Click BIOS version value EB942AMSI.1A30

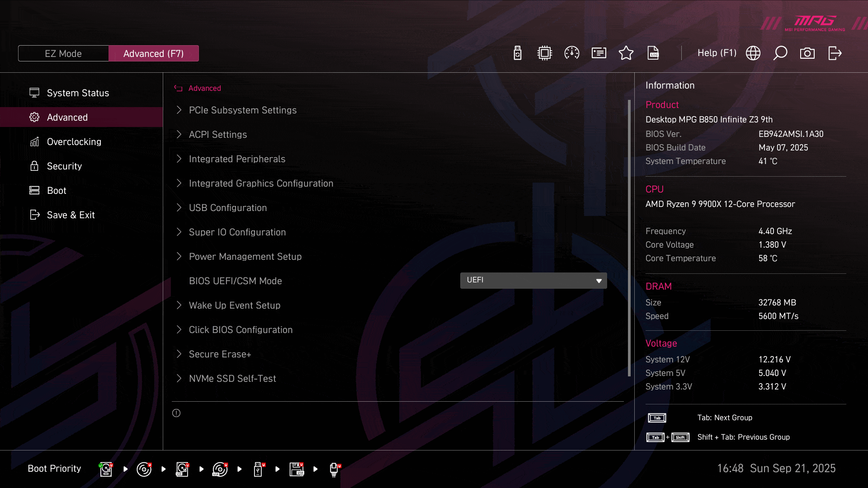coord(791,134)
